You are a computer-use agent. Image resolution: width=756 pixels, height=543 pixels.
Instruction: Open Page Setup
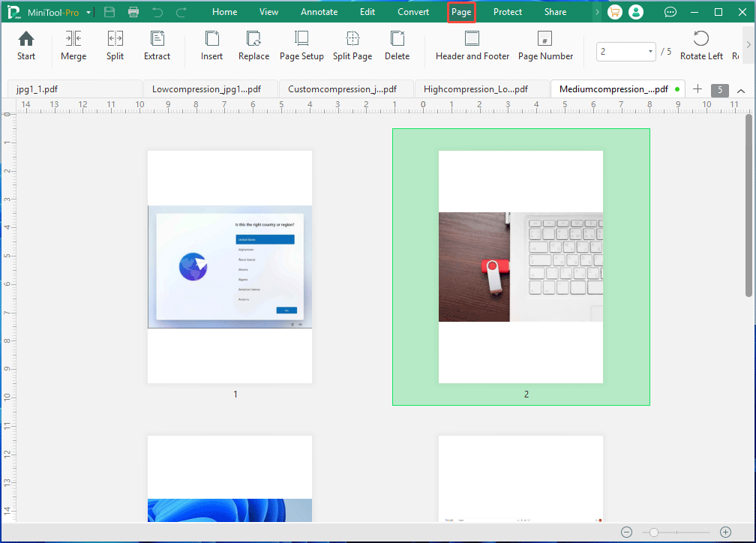coord(301,45)
